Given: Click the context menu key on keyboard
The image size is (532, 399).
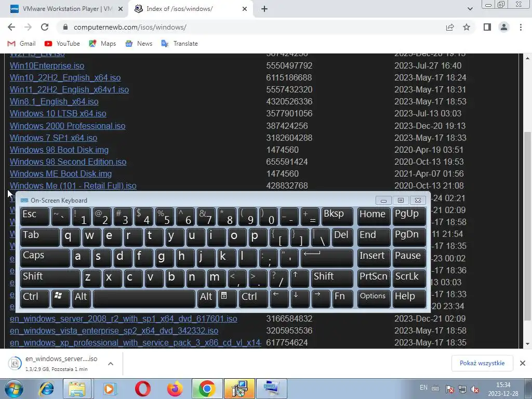Looking at the screenshot, I should 227,299.
